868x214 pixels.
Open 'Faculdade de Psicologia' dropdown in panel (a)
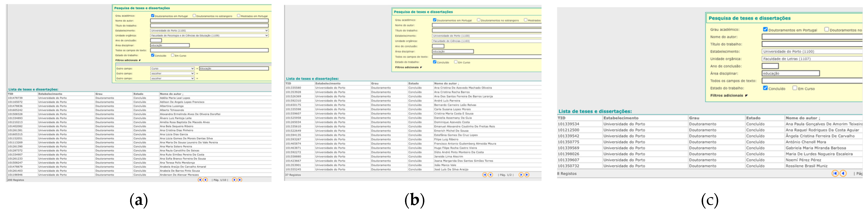tap(209, 35)
